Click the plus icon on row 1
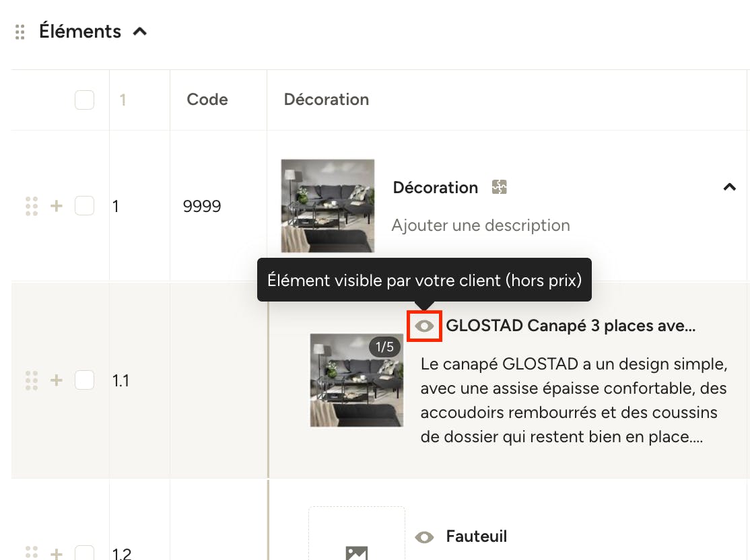 (57, 206)
